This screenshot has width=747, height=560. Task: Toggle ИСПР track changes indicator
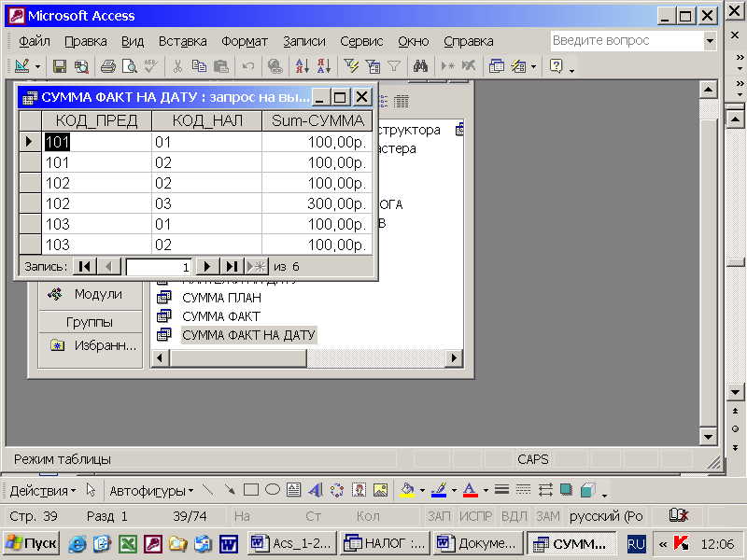pyautogui.click(x=475, y=516)
